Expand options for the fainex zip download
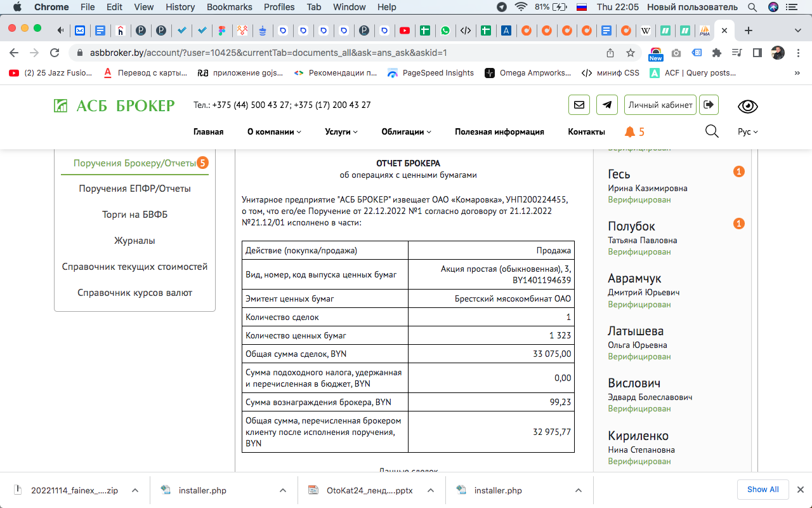The image size is (812, 508). pyautogui.click(x=135, y=490)
